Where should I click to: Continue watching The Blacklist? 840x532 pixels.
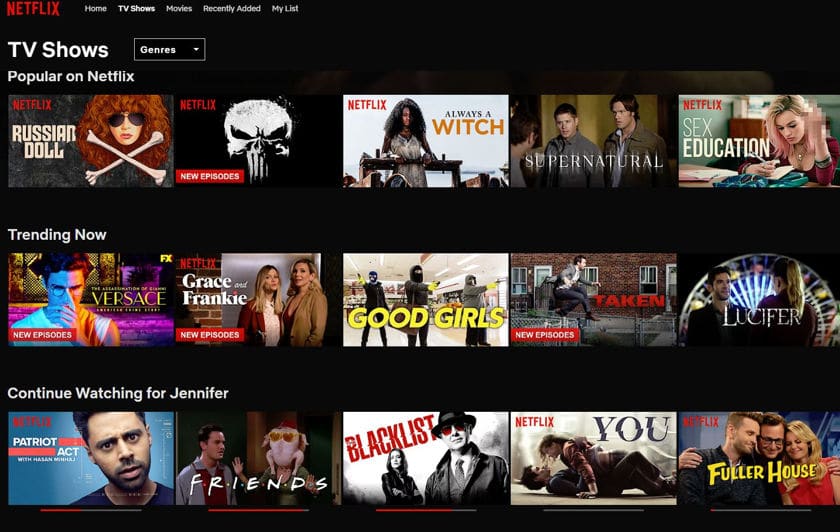pos(426,458)
